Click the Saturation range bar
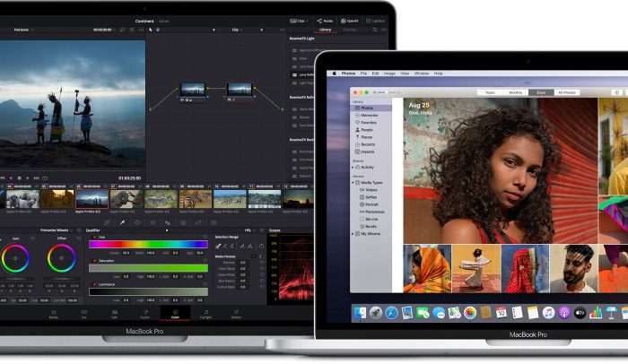Image resolution: width=628 pixels, height=364 pixels. pyautogui.click(x=148, y=268)
